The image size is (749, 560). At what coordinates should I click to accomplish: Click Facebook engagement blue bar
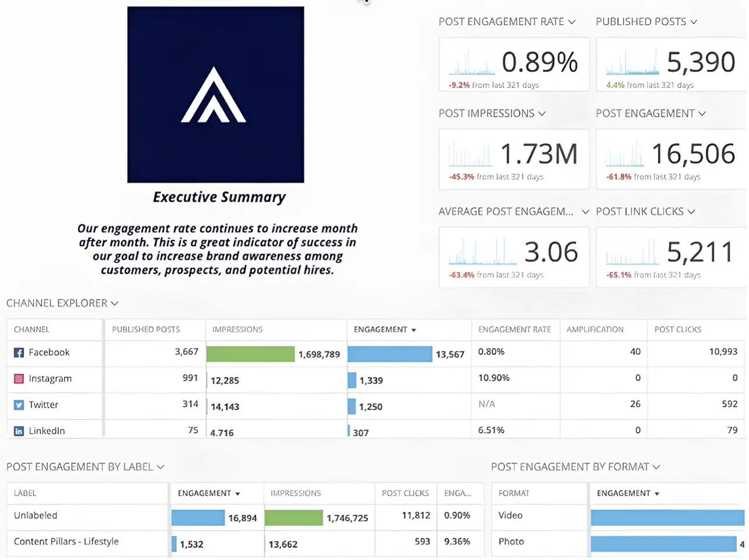[x=391, y=354]
